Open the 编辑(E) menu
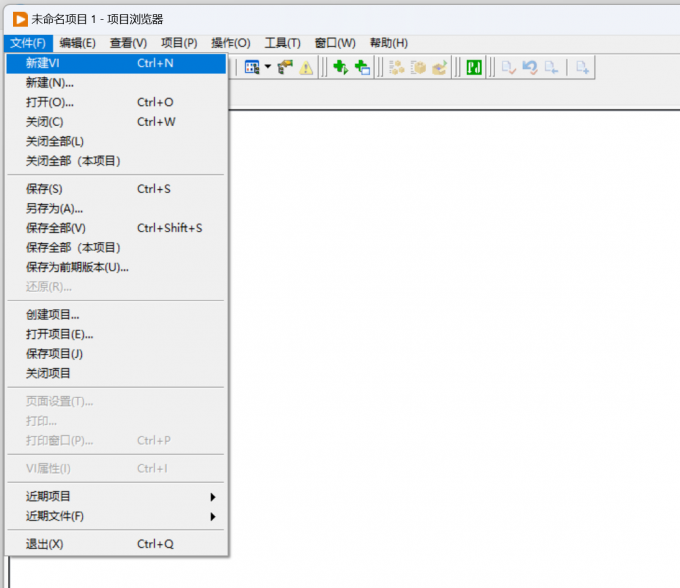The height and width of the screenshot is (588, 680). pyautogui.click(x=78, y=43)
